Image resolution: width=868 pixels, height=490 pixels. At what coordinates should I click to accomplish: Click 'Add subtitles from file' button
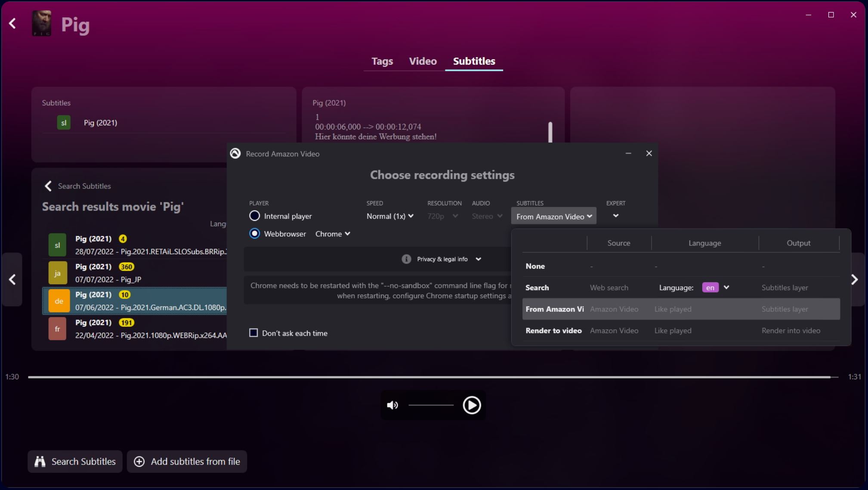187,462
